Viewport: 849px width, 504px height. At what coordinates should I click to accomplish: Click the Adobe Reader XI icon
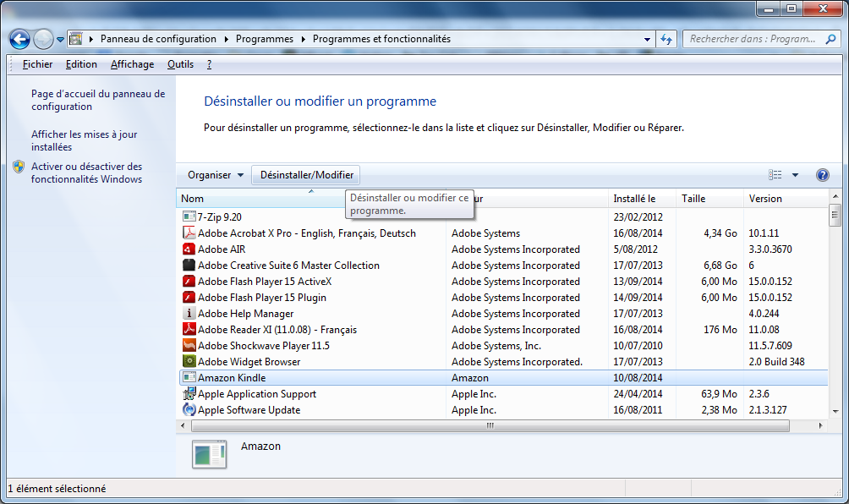click(x=189, y=329)
